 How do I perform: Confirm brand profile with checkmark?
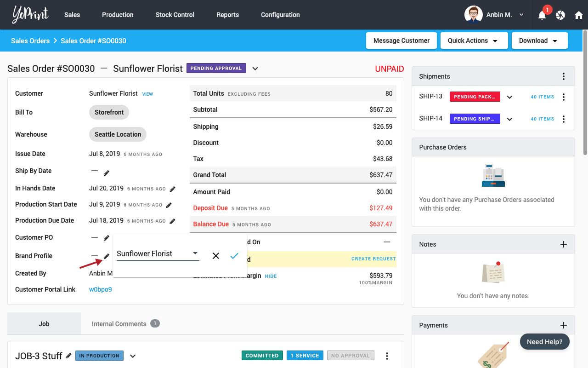coord(234,256)
